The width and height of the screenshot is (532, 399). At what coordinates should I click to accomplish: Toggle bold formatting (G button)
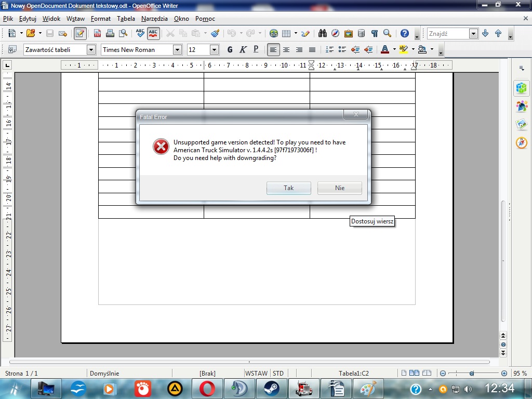230,49
